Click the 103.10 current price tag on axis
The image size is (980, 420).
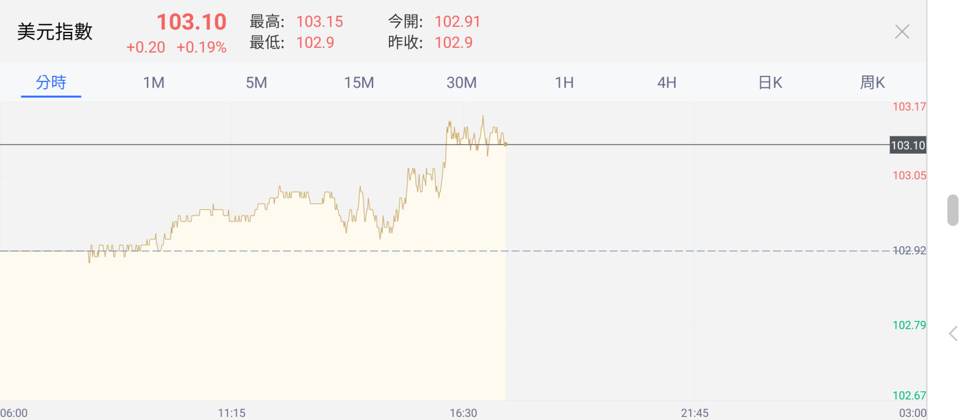(908, 145)
